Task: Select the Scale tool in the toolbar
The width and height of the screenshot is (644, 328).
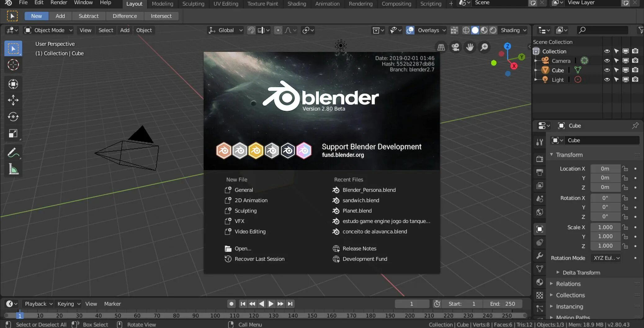Action: (x=13, y=134)
